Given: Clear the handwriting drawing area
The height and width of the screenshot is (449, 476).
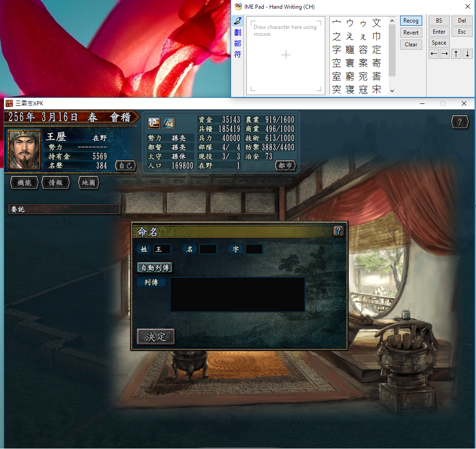Looking at the screenshot, I should (411, 44).
